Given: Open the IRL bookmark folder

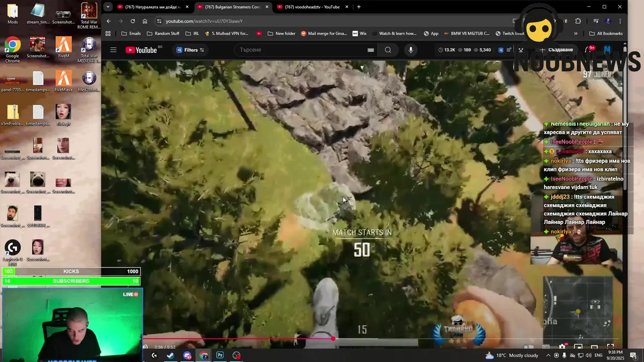Looking at the screenshot, I should pos(192,34).
